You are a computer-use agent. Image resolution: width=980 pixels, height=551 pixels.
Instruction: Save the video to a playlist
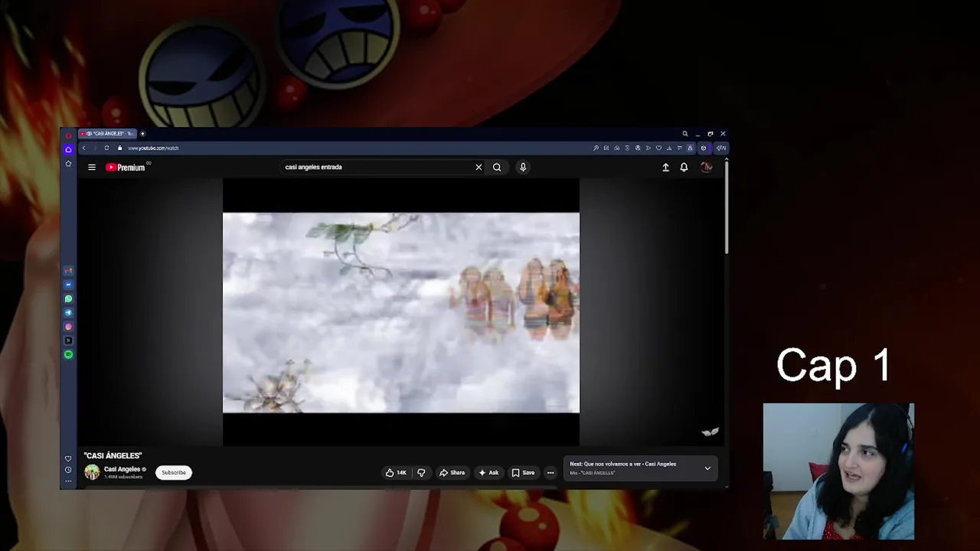pos(524,472)
